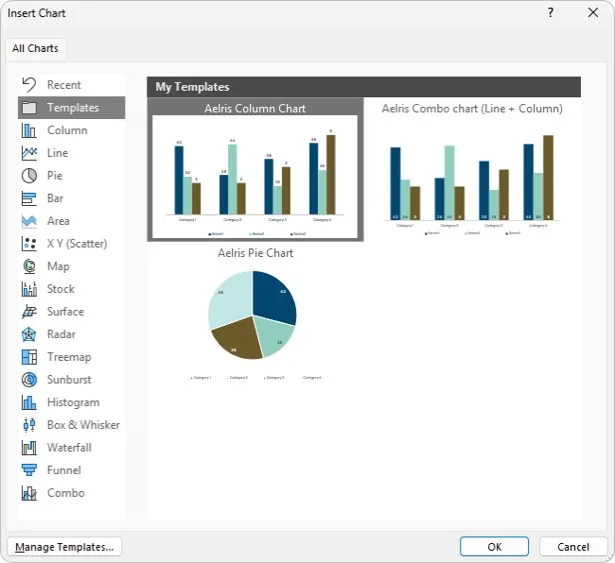This screenshot has width=615, height=563.
Task: Switch to the All Charts tab
Action: 36,49
